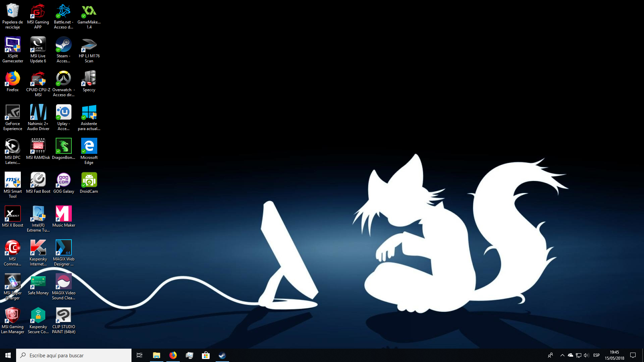The height and width of the screenshot is (362, 644).
Task: Open Intel Extreme Tuning shortcut
Action: 38,219
